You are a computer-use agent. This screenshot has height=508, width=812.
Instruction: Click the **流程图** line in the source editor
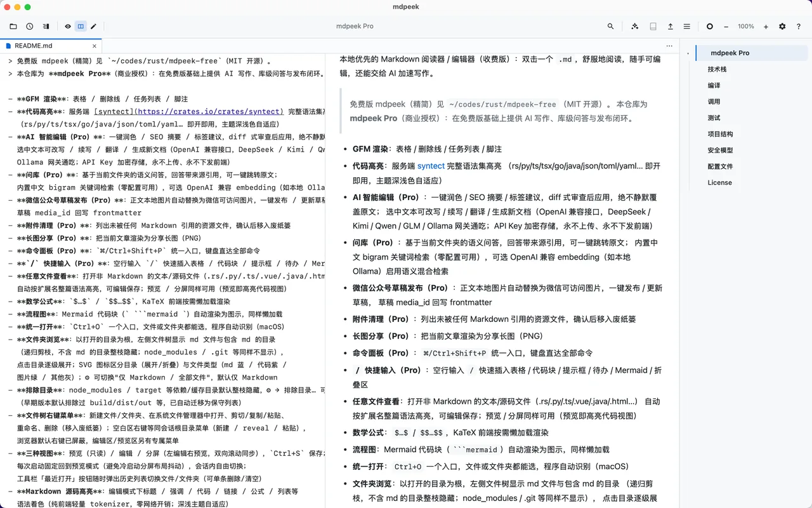pyautogui.click(x=145, y=314)
